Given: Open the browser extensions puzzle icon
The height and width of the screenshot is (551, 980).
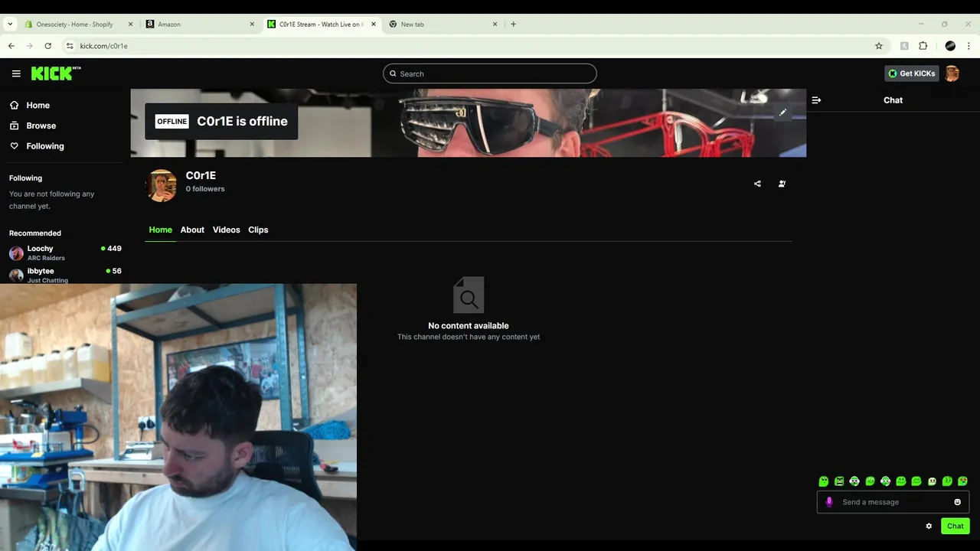Looking at the screenshot, I should [923, 46].
